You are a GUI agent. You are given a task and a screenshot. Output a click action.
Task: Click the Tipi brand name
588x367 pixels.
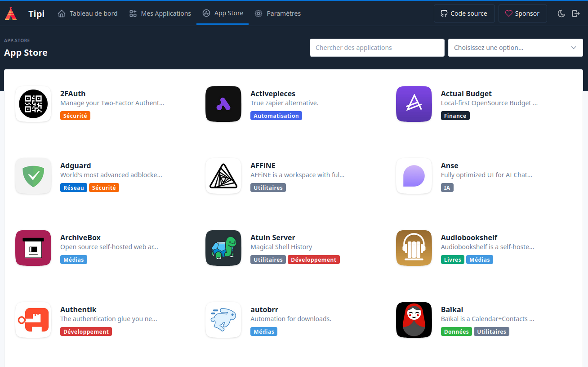tap(36, 14)
